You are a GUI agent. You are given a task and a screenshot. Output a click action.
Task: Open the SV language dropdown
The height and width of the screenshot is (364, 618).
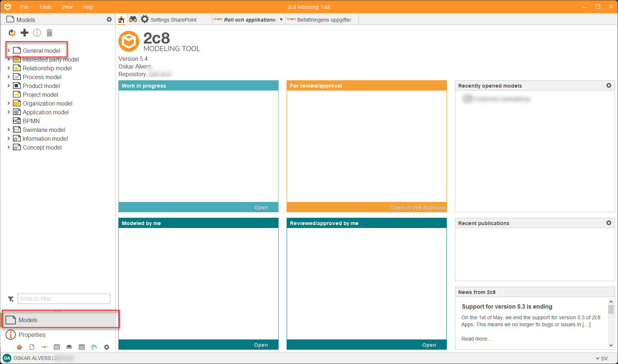[602, 359]
